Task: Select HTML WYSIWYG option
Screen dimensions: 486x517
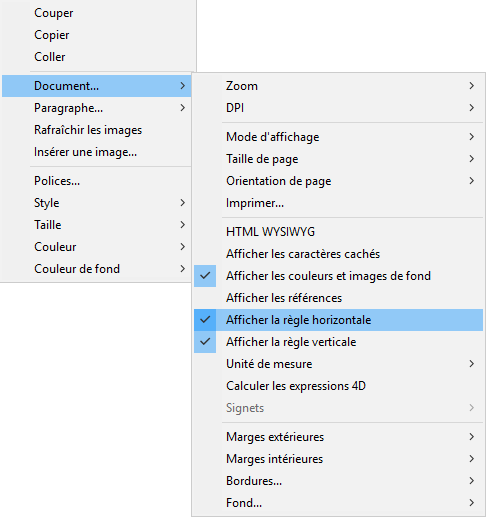Action: 338,232
